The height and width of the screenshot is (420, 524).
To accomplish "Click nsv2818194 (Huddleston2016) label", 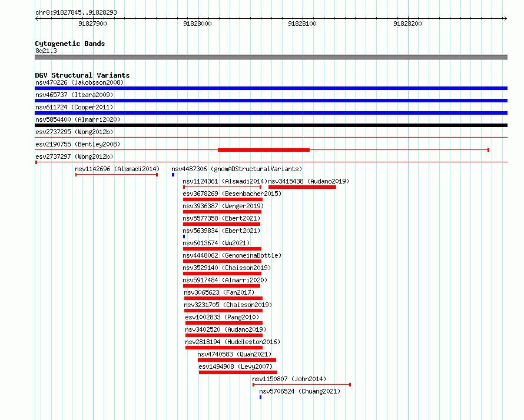I will (233, 342).
